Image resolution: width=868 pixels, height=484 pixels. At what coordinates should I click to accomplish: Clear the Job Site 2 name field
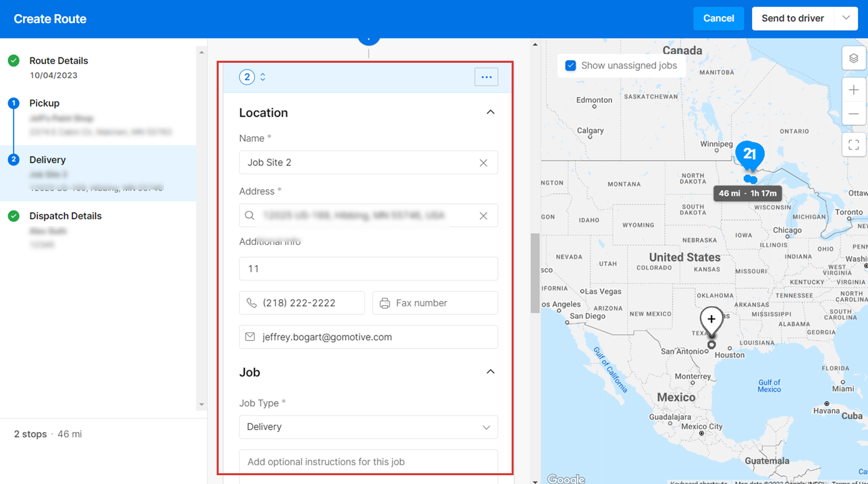tap(484, 162)
